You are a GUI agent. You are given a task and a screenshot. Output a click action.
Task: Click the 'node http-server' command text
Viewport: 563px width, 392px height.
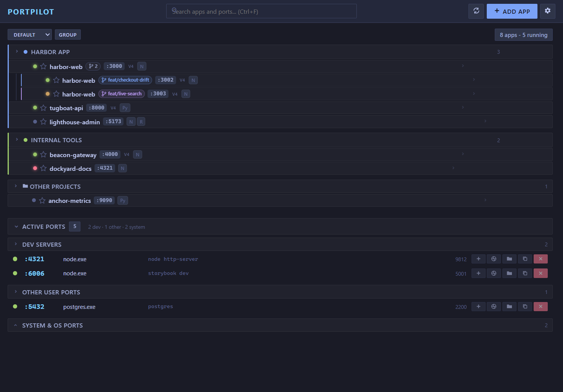pyautogui.click(x=173, y=259)
